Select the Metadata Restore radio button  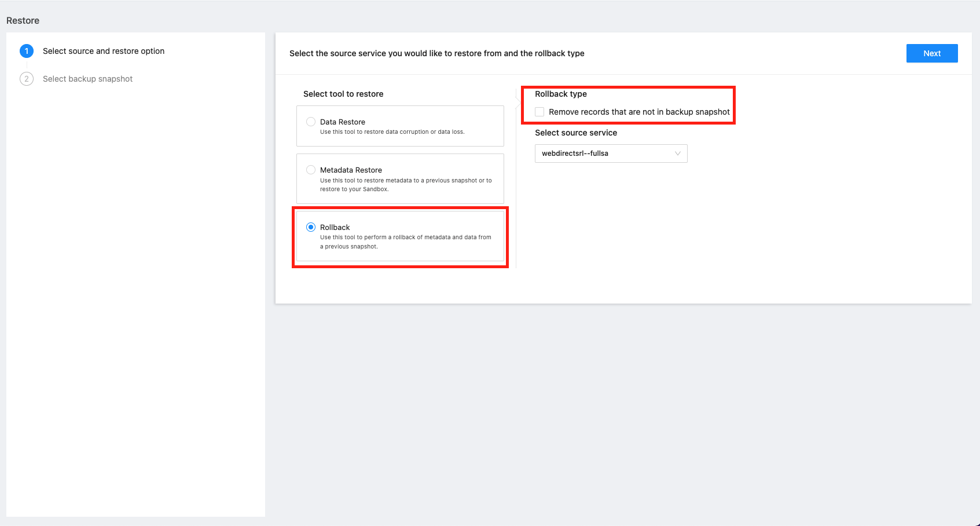[311, 170]
